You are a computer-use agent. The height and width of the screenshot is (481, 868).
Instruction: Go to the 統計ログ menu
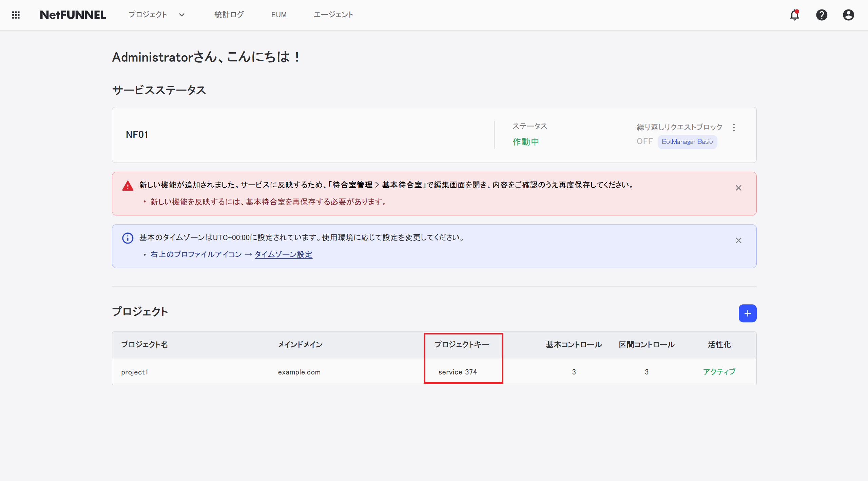tap(229, 15)
